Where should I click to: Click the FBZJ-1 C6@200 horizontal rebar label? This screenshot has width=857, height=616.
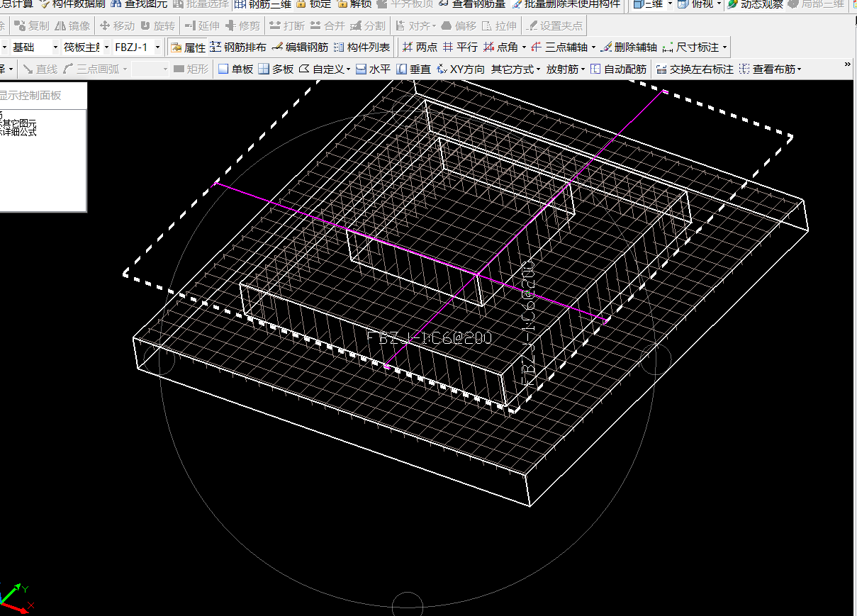point(430,338)
